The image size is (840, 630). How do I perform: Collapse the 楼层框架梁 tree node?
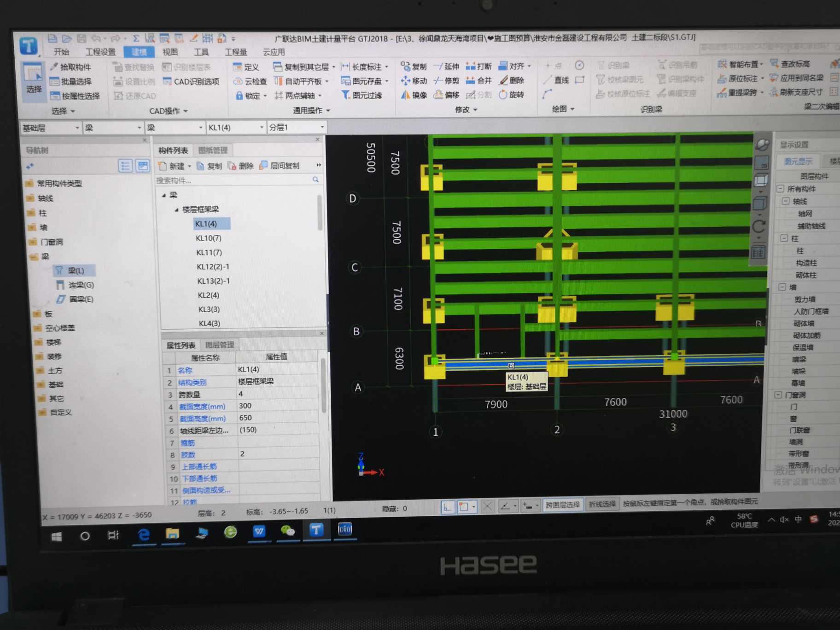click(x=176, y=210)
